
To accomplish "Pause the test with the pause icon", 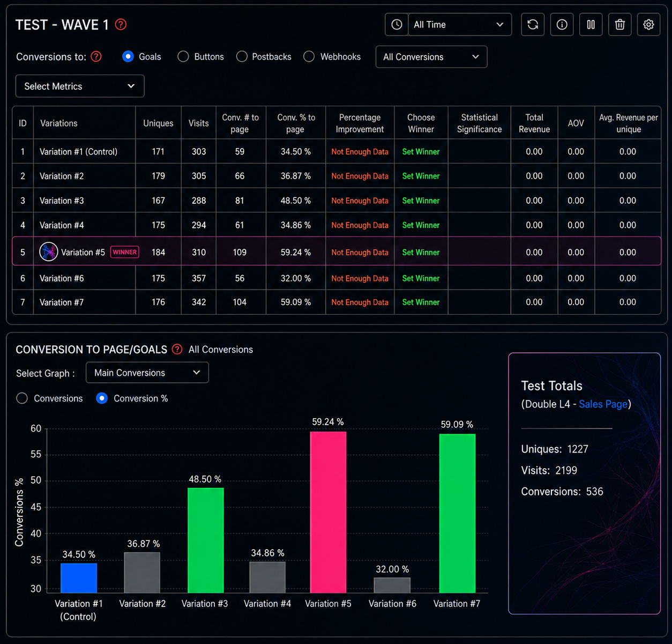I will [x=591, y=25].
